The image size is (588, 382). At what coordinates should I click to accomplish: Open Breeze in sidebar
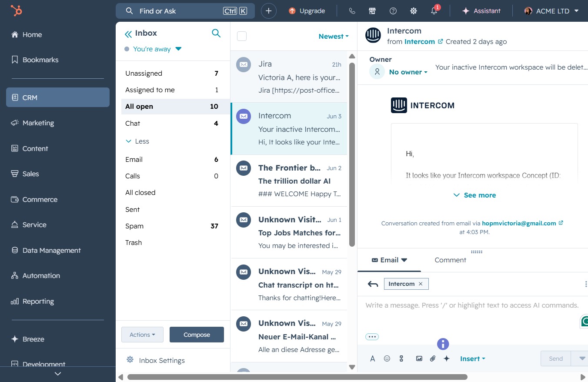pyautogui.click(x=58, y=339)
